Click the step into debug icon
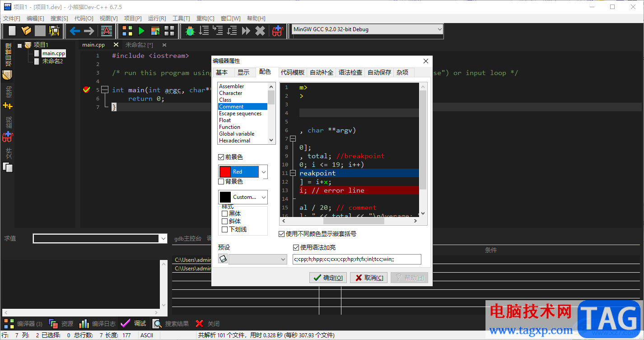 pyautogui.click(x=218, y=31)
